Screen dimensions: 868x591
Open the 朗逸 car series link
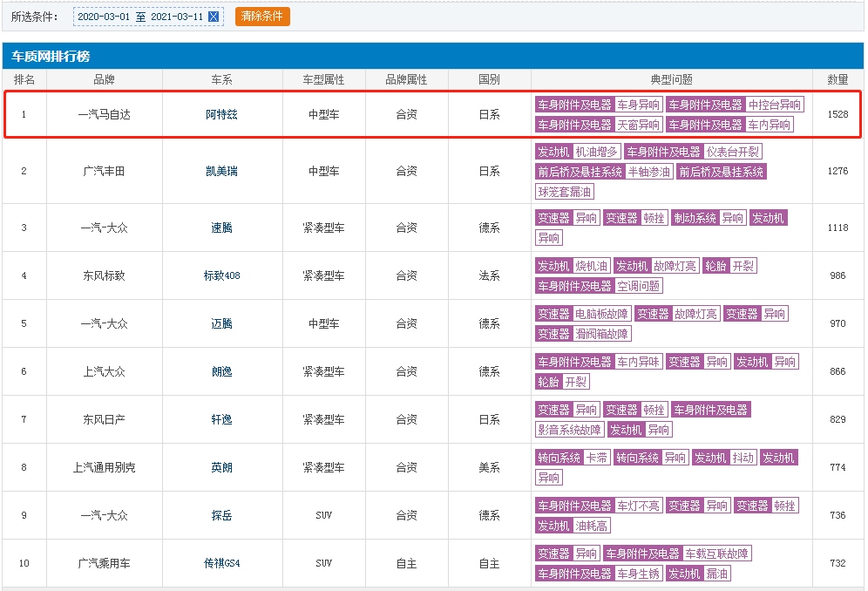coord(221,371)
